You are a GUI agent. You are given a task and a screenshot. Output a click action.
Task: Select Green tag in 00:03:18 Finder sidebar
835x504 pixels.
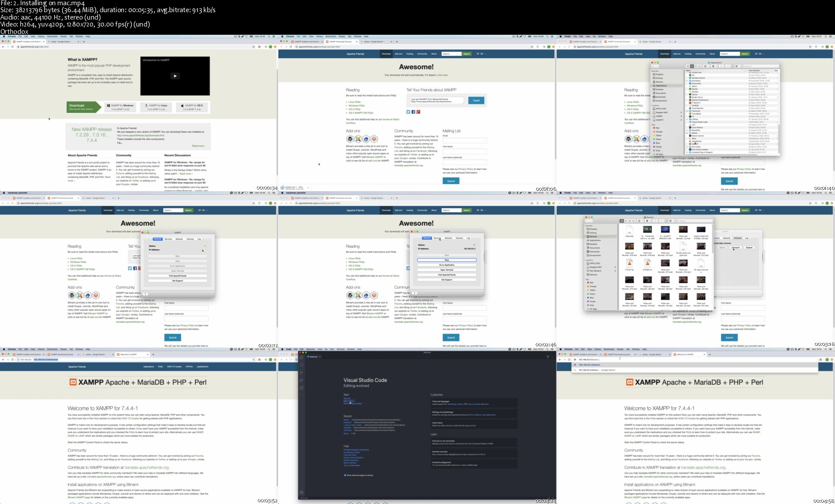pyautogui.click(x=592, y=294)
